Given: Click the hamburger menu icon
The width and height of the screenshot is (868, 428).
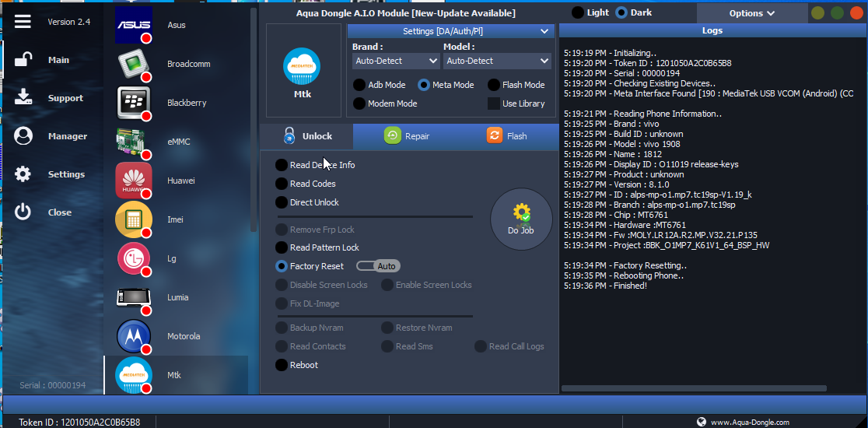Looking at the screenshot, I should [23, 22].
